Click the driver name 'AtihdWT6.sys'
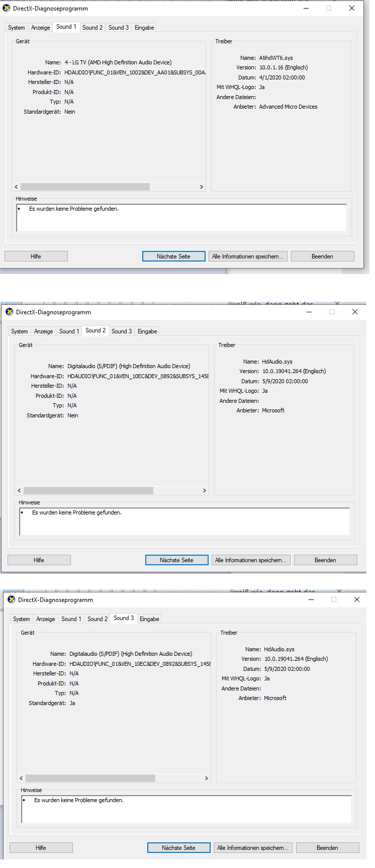This screenshot has height=868, width=375. [276, 58]
